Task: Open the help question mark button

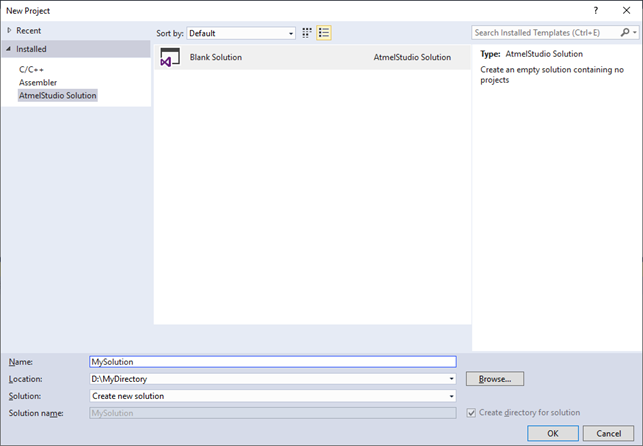Action: [596, 11]
